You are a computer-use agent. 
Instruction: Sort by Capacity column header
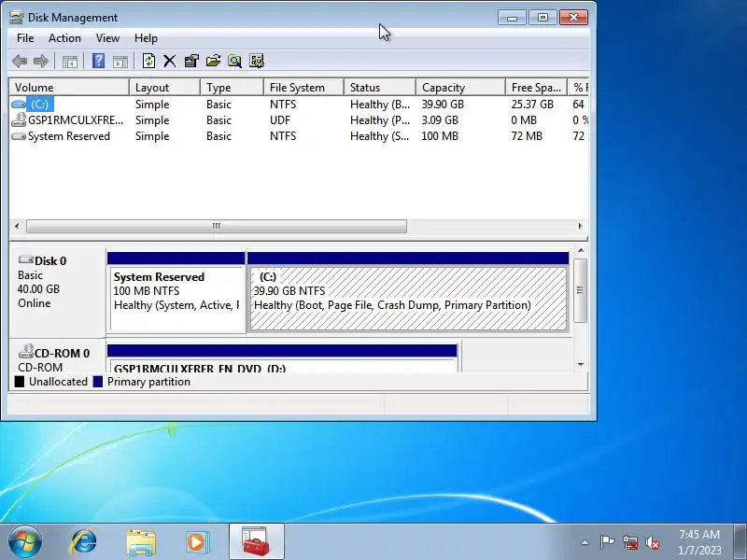coord(460,87)
